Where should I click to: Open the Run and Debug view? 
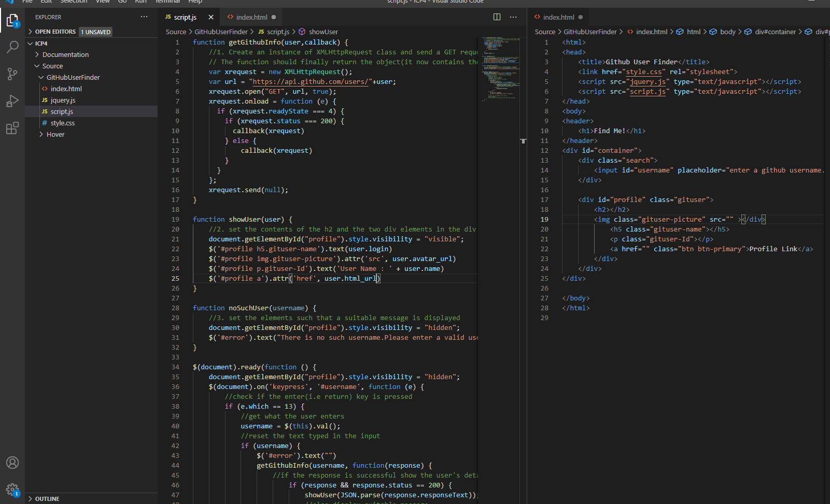click(x=12, y=101)
